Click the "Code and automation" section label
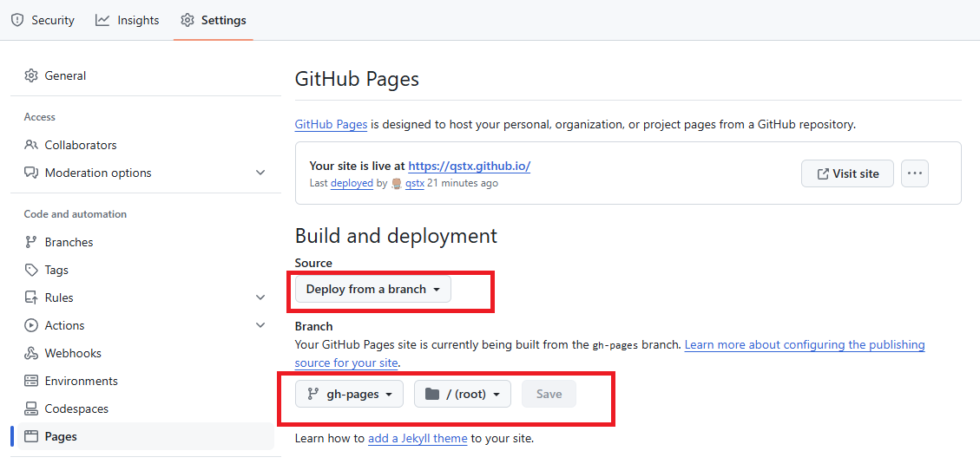Image resolution: width=980 pixels, height=464 pixels. tap(75, 214)
